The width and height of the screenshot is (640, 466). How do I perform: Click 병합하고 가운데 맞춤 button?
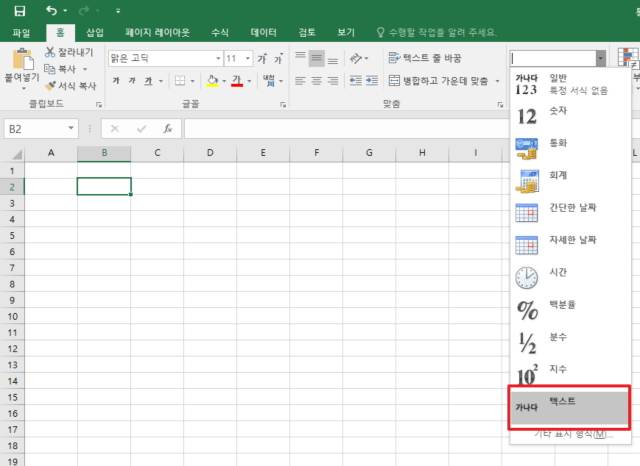[x=438, y=81]
